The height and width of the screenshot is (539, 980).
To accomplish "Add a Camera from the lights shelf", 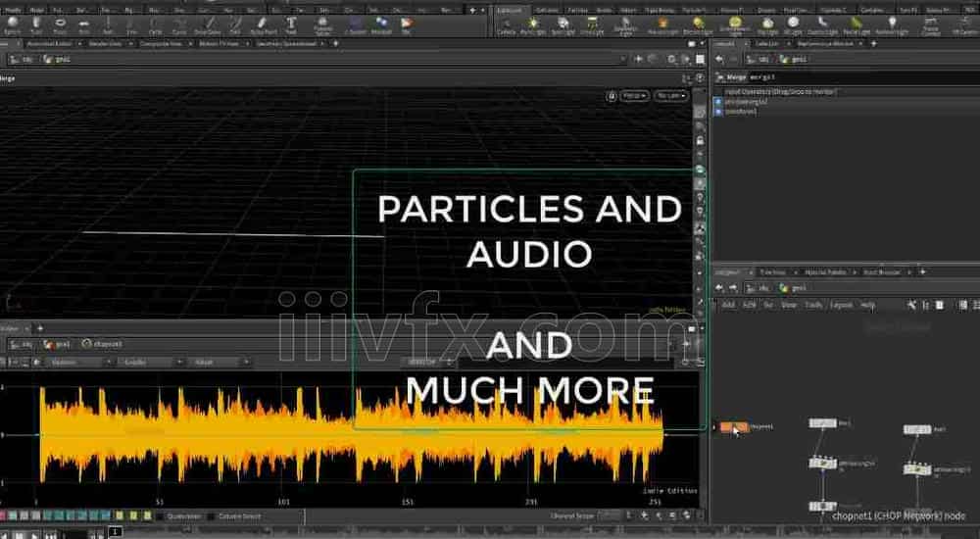I will coord(507,25).
